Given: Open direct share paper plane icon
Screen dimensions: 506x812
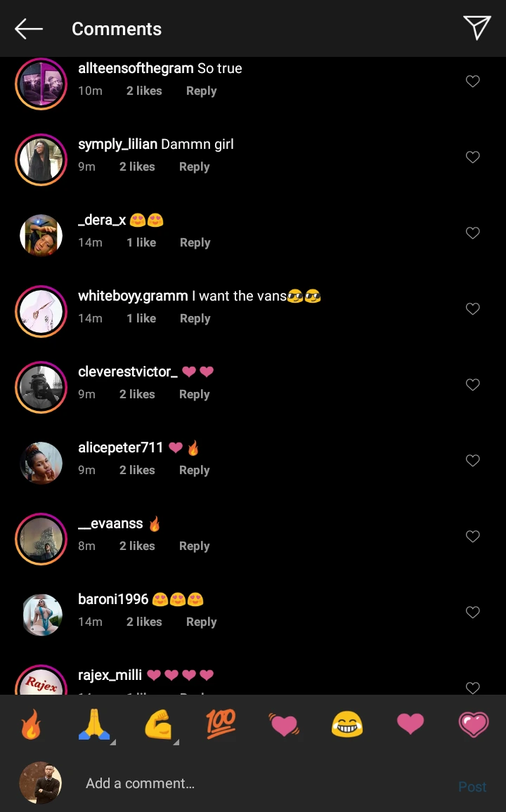Looking at the screenshot, I should (x=476, y=28).
